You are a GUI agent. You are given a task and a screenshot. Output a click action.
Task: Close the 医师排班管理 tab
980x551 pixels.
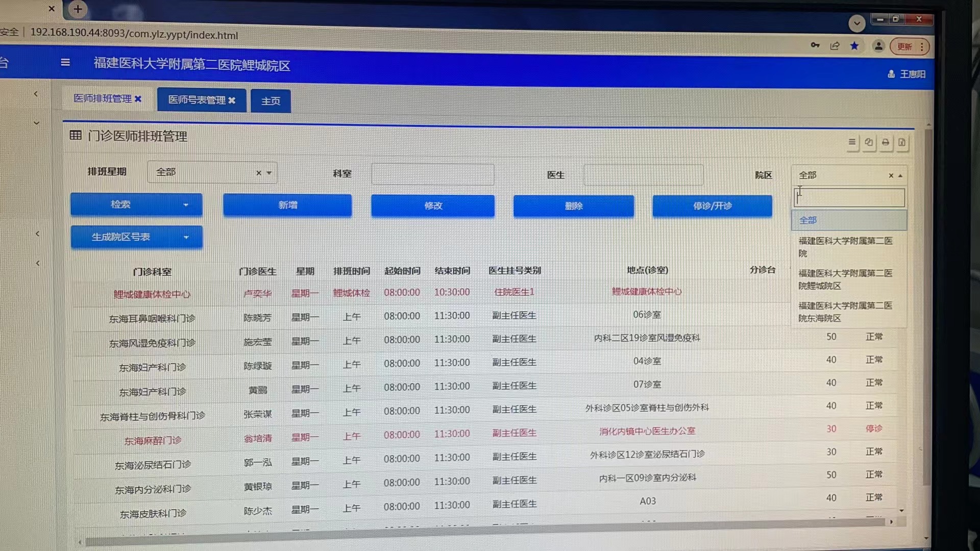[138, 99]
